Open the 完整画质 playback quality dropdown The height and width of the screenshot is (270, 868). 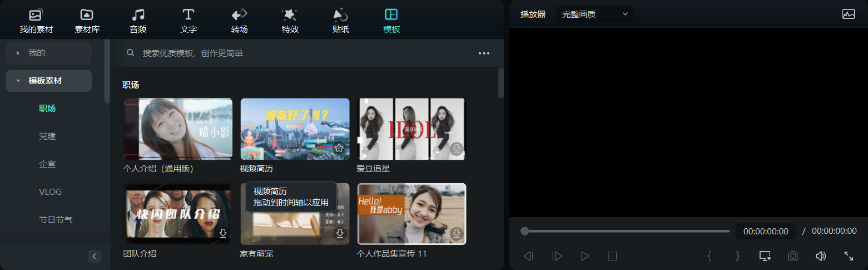point(595,14)
